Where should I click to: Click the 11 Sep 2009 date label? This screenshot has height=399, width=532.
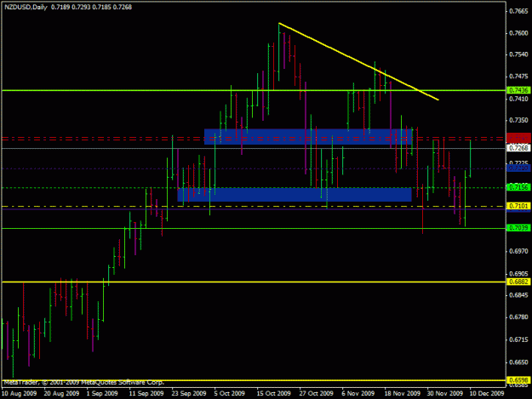[x=146, y=393]
